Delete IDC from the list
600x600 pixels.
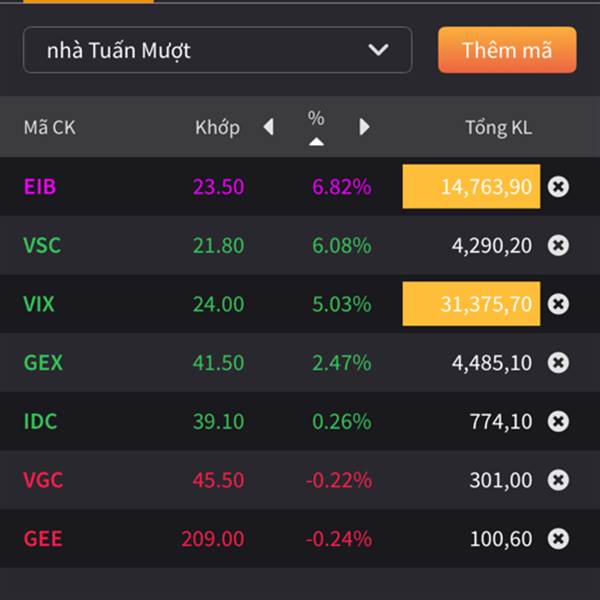[558, 422]
